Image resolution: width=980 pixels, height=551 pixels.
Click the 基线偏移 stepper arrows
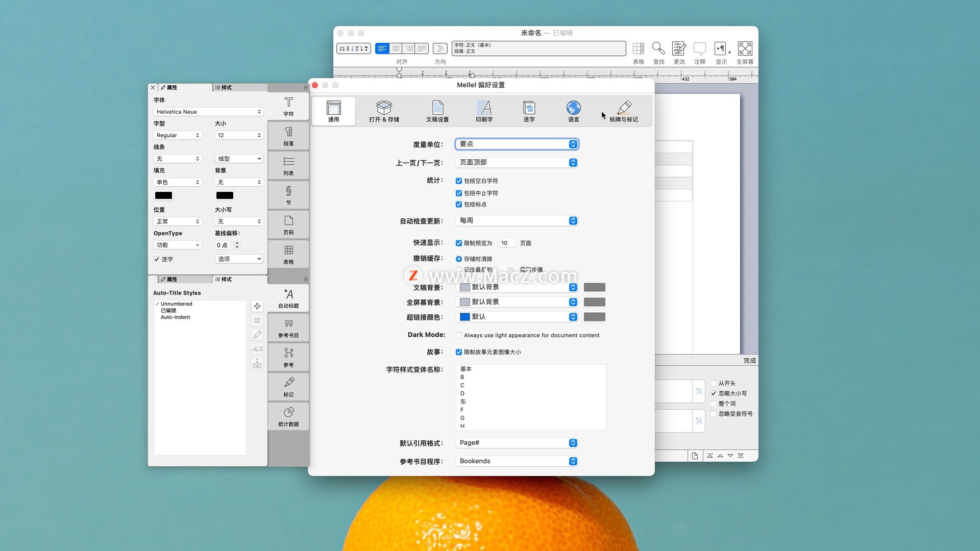click(x=237, y=245)
